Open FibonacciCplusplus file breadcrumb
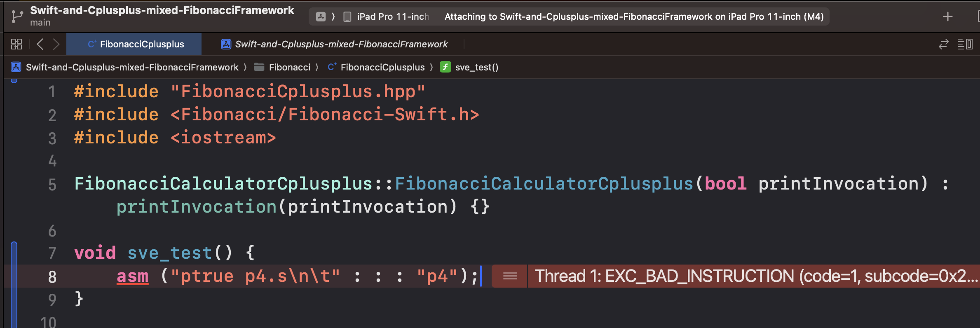Viewport: 980px width, 328px height. pos(382,67)
